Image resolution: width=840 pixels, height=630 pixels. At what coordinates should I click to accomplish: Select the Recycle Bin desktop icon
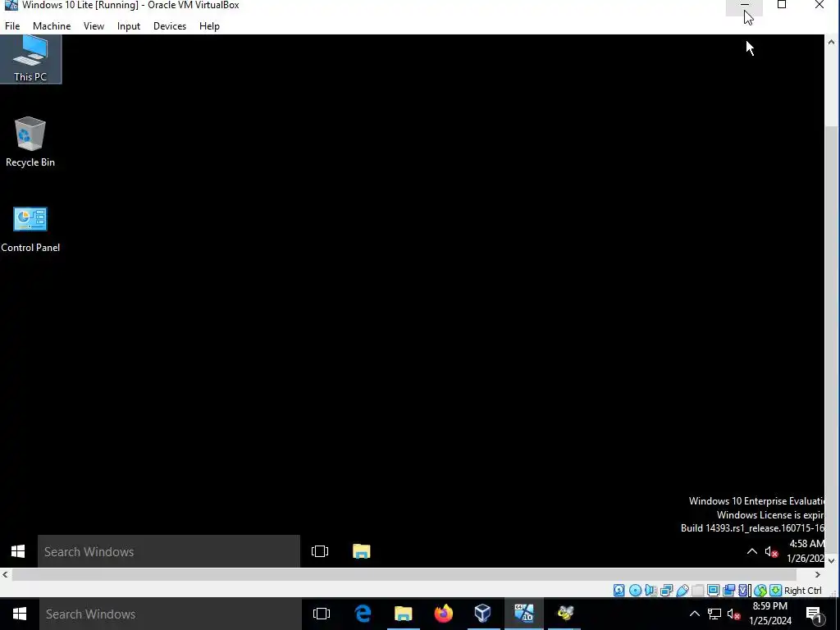coord(30,142)
